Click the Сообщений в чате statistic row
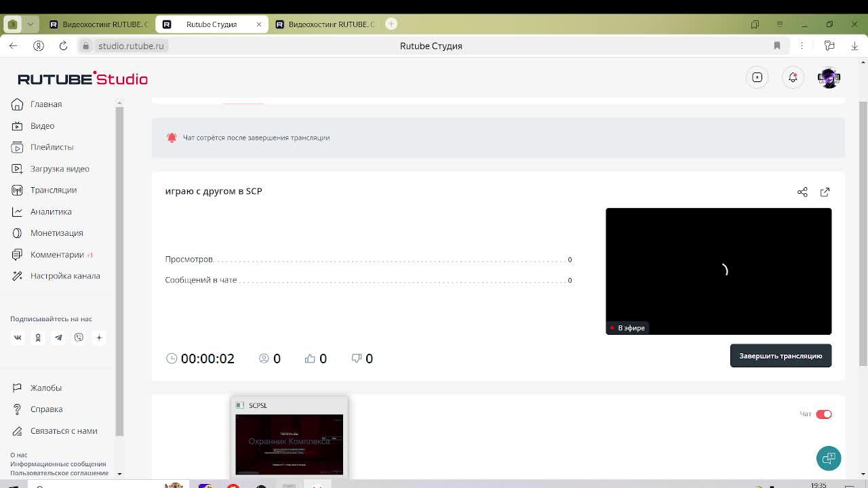 [x=368, y=280]
